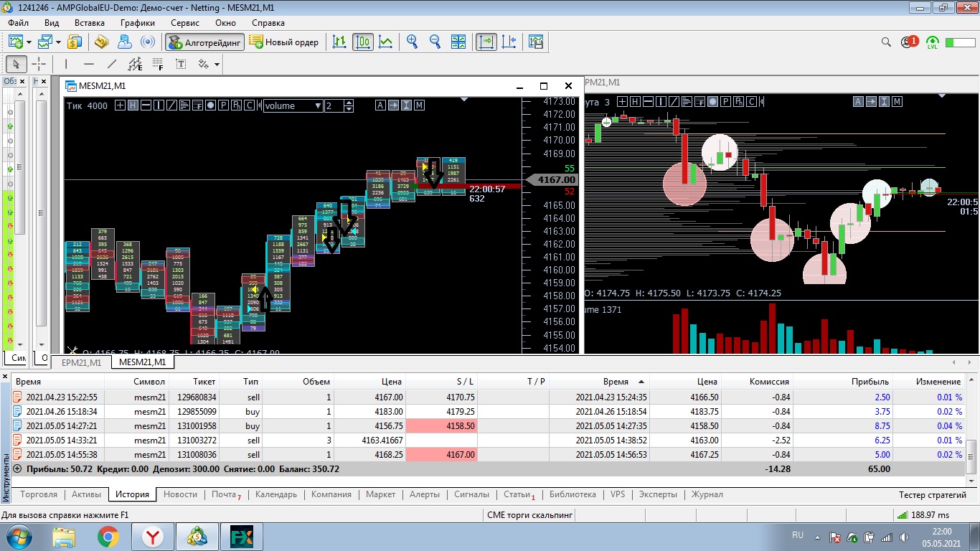Click the signals radio-wave icon in the toolbar

148,42
